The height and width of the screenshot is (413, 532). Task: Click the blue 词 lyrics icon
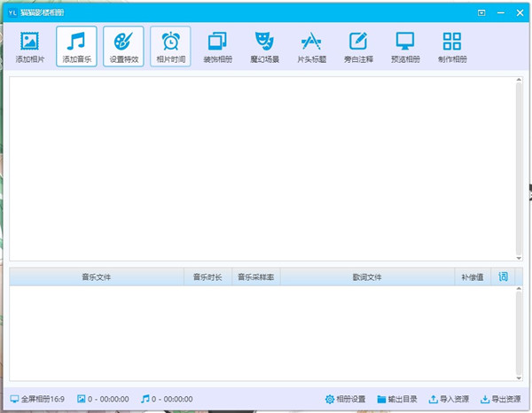pos(503,277)
